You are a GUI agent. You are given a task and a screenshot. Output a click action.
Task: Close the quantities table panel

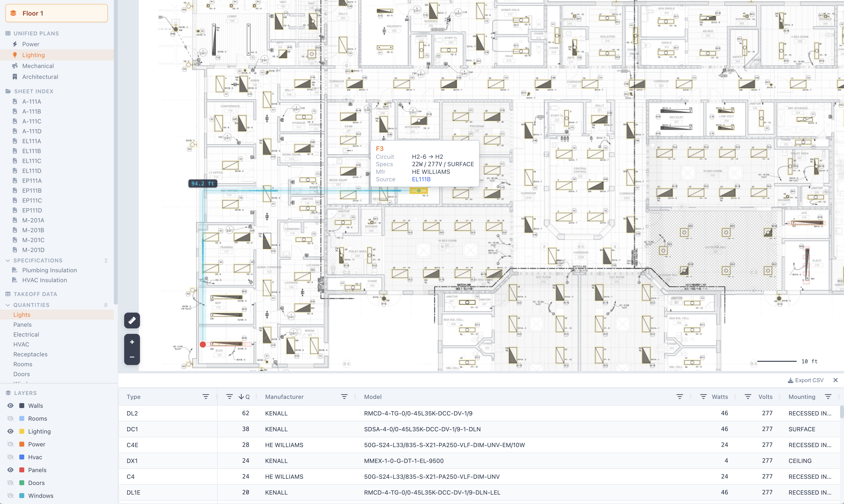click(836, 380)
